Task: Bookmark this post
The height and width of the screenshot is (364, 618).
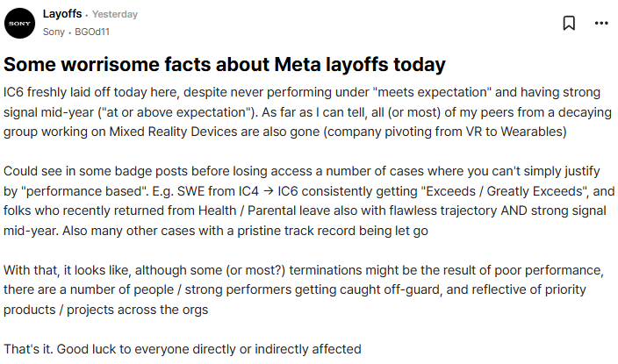Action: click(569, 23)
